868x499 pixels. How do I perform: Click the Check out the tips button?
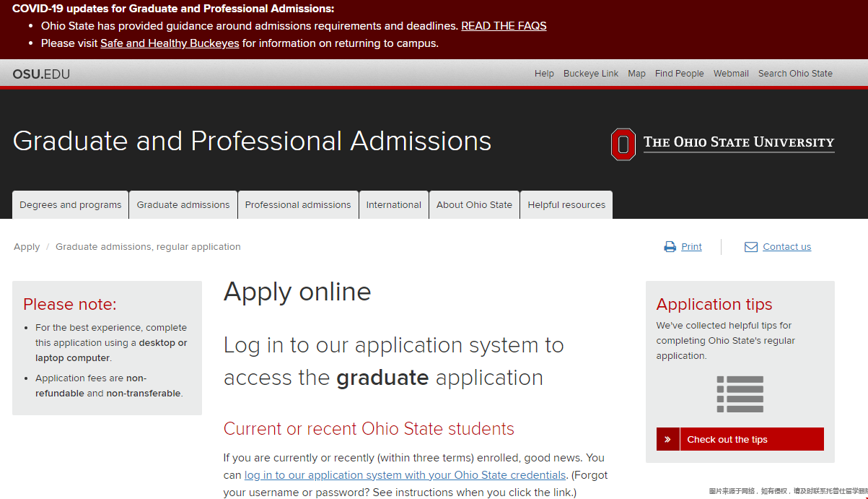740,439
